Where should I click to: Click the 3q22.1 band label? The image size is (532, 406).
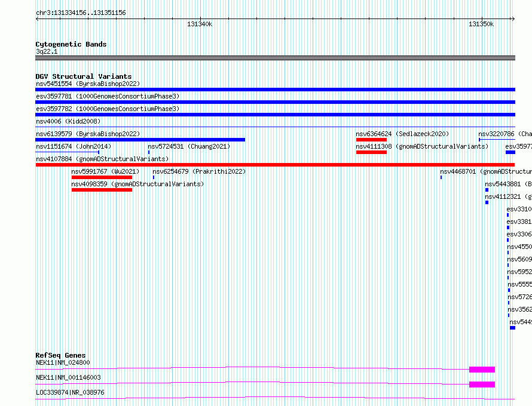point(47,51)
